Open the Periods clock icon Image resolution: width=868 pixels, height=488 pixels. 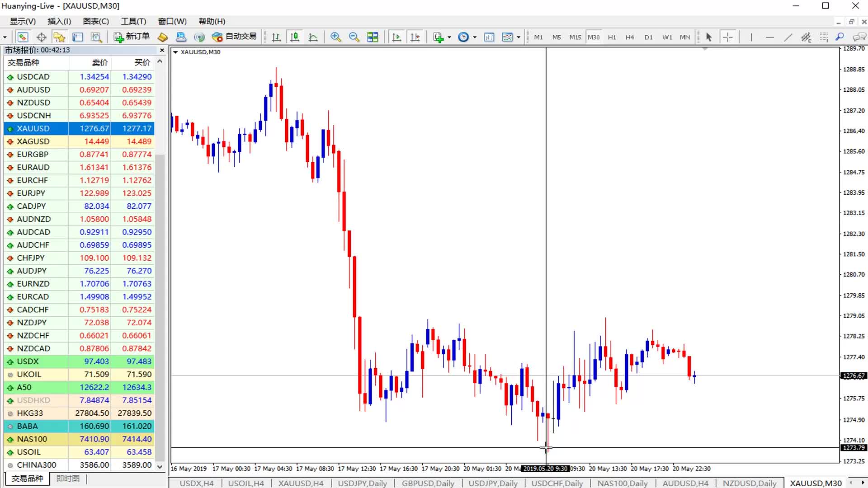pyautogui.click(x=463, y=37)
